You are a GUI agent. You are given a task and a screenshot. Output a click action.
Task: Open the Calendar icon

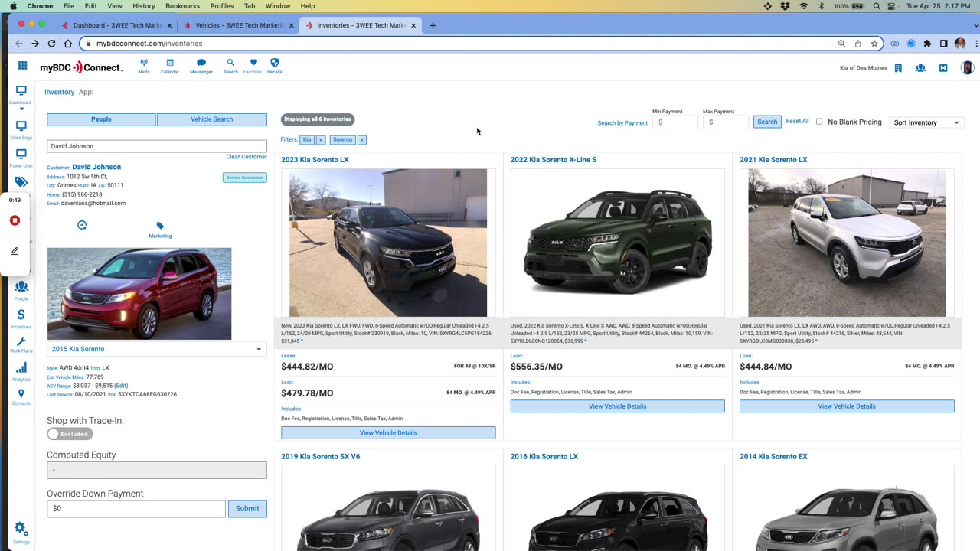[x=170, y=67]
